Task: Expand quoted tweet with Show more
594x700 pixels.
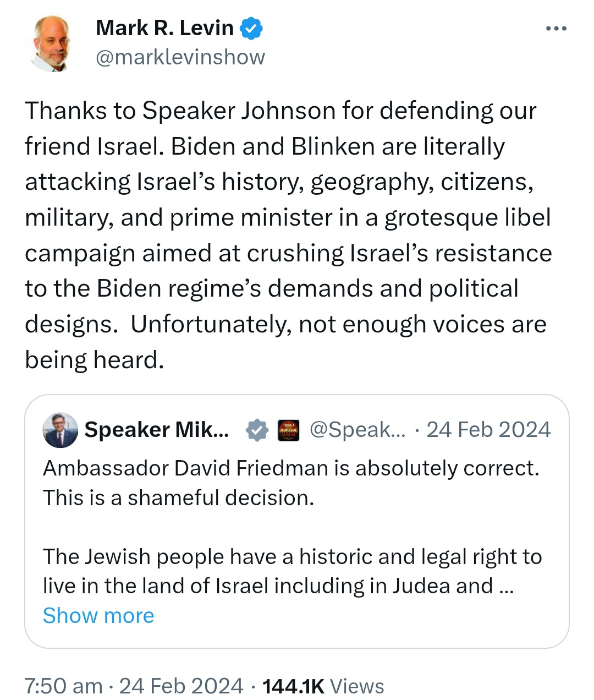Action: (98, 615)
